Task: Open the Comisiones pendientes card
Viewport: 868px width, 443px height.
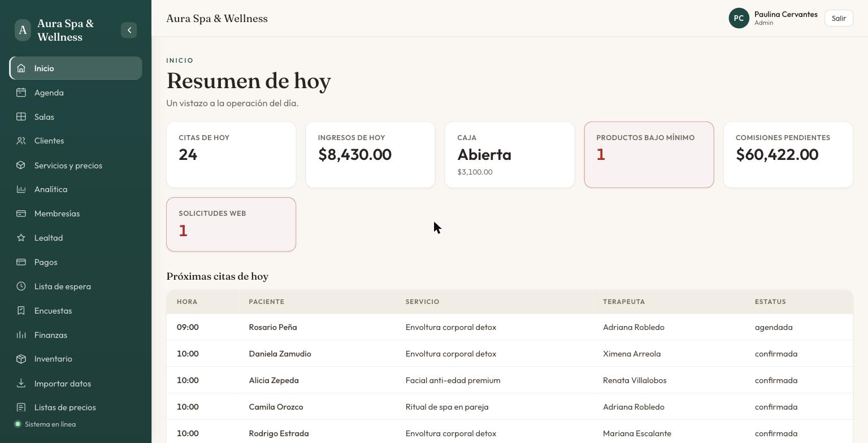Action: (788, 155)
